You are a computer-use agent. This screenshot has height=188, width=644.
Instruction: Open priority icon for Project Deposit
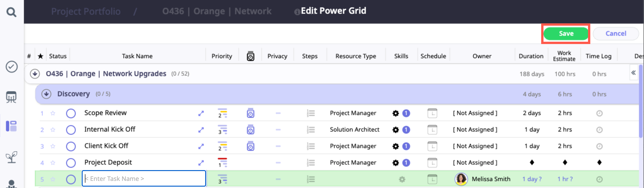point(222,163)
